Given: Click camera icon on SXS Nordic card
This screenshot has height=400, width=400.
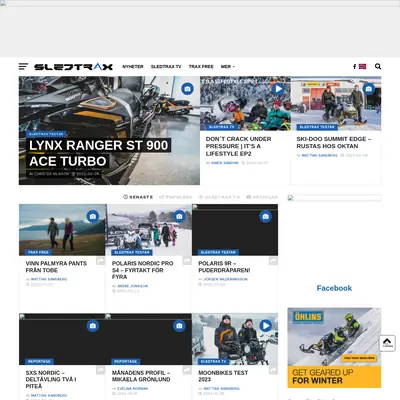Looking at the screenshot, I should coord(93,326).
